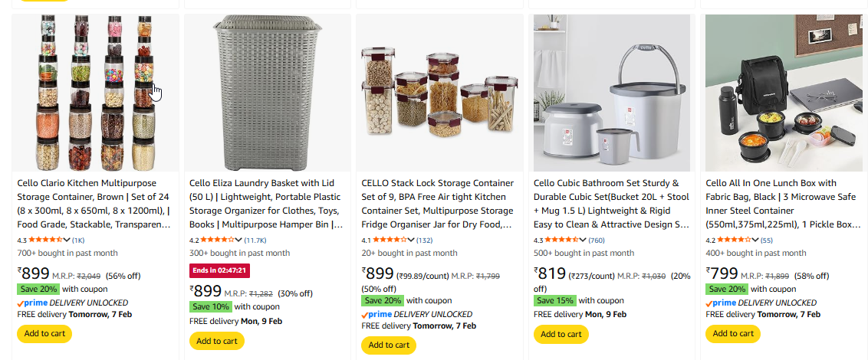This screenshot has width=868, height=360.
Task: Expand rating chevron for Cubic Bathroom Set
Action: click(x=584, y=240)
